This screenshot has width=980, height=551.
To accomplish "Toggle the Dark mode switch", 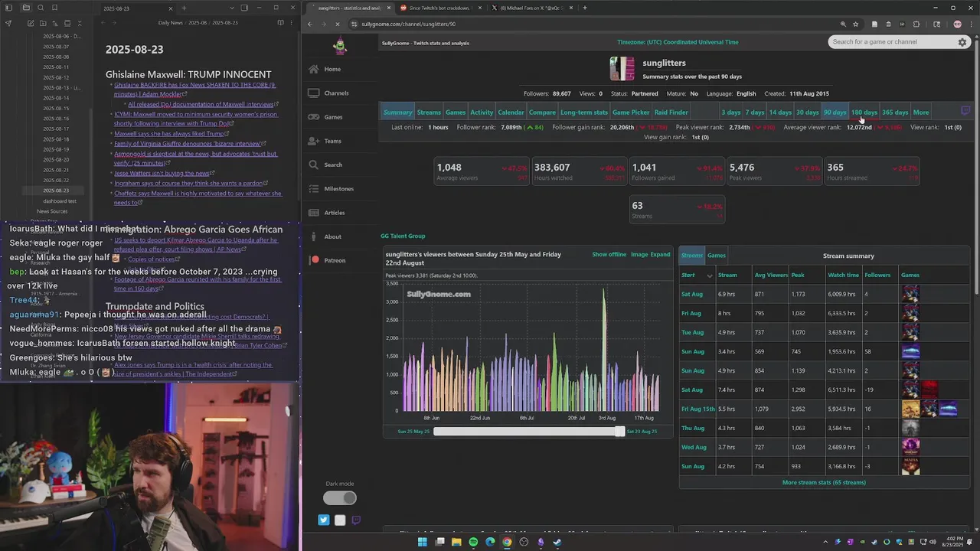I will tap(340, 498).
